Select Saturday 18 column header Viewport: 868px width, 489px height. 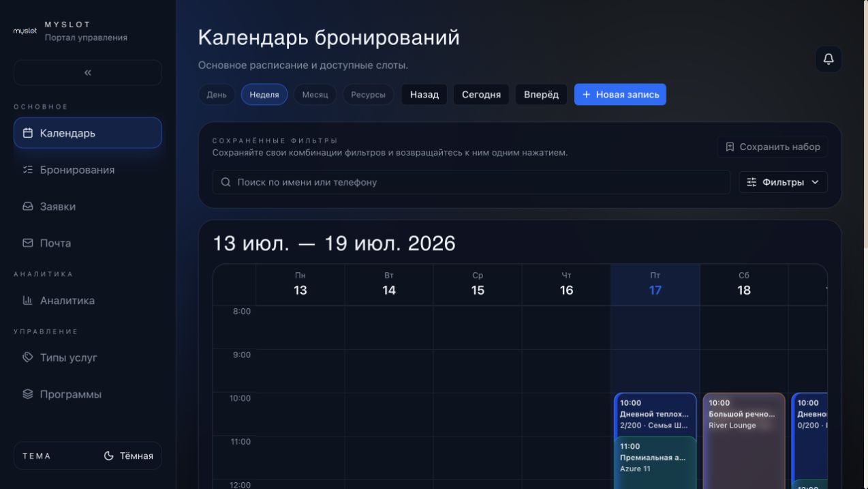point(744,284)
